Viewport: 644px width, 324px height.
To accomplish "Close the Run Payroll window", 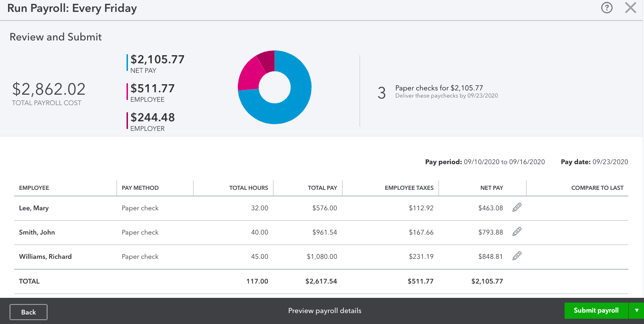I will coord(631,8).
